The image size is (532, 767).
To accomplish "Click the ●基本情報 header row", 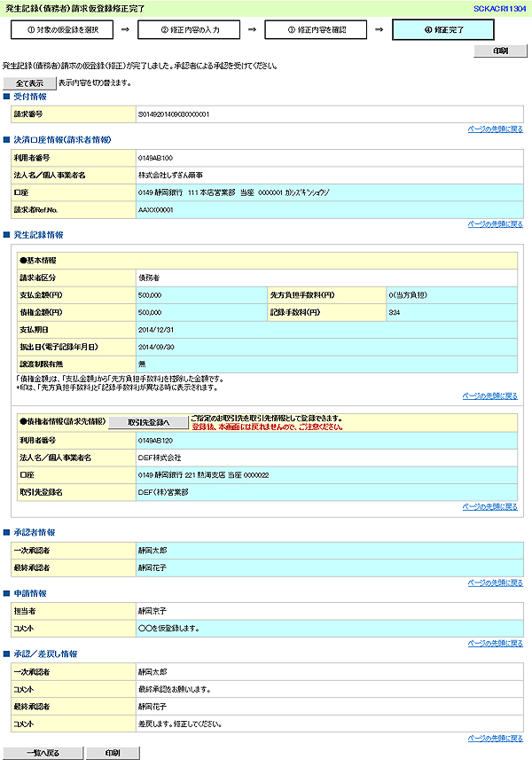I will (267, 261).
